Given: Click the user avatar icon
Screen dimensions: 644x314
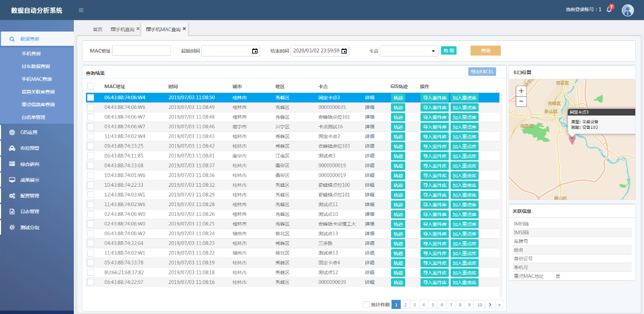Looking at the screenshot, I should (x=628, y=10).
